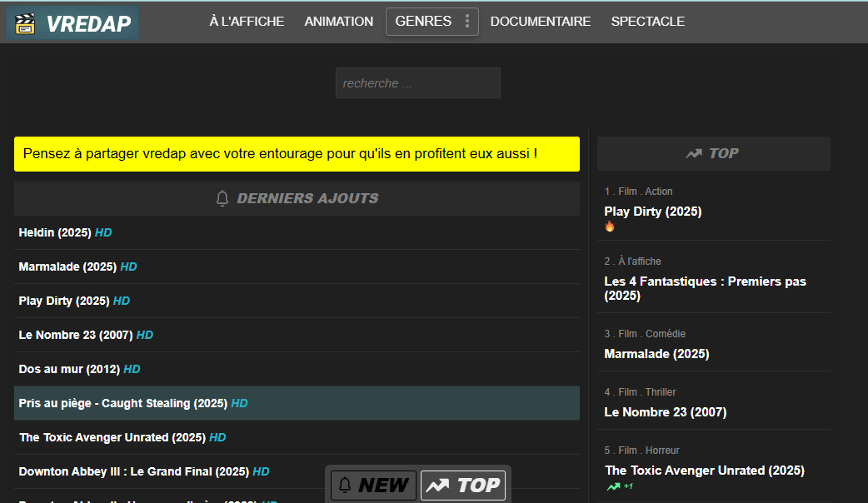This screenshot has width=868, height=503.
Task: Click the yellow share vredap banner
Action: coord(297,154)
